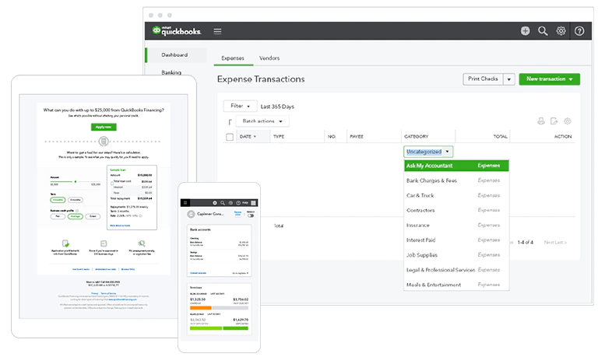The image size is (605, 364).
Task: Open the Filter dropdown
Action: (240, 106)
